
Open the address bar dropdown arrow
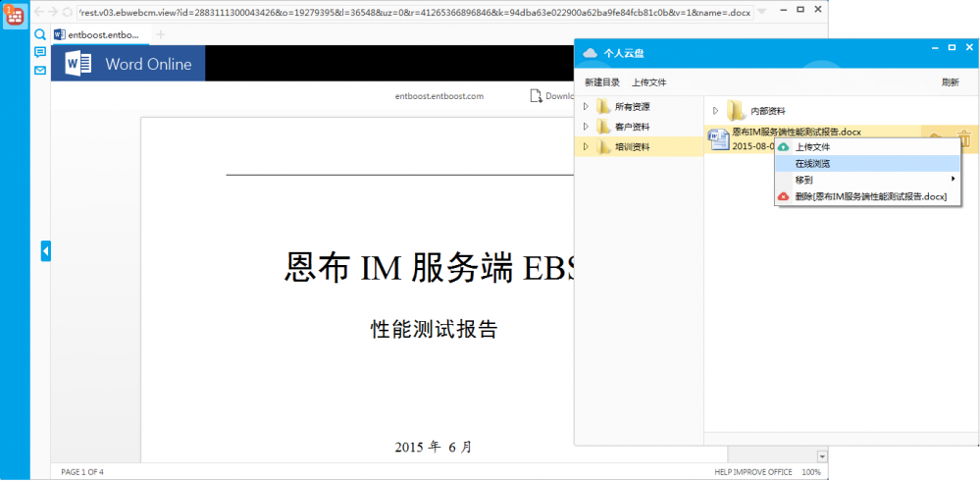pos(761,12)
